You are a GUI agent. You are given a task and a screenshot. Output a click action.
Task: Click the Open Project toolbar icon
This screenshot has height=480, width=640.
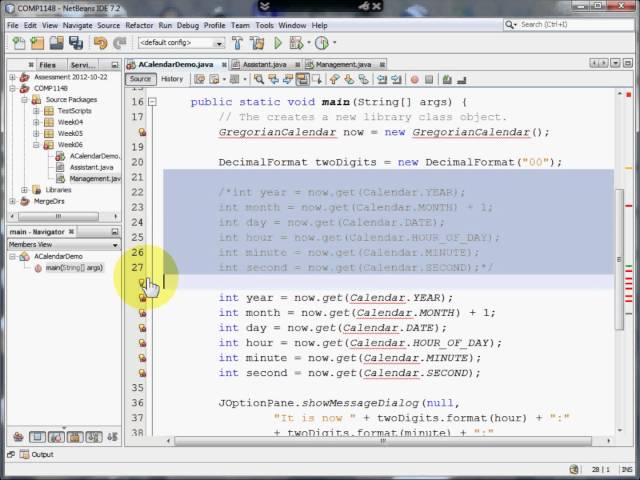click(57, 42)
